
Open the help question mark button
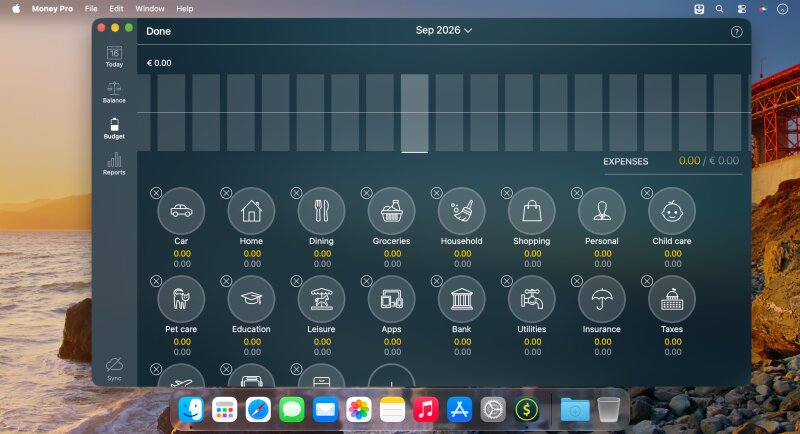pos(736,32)
